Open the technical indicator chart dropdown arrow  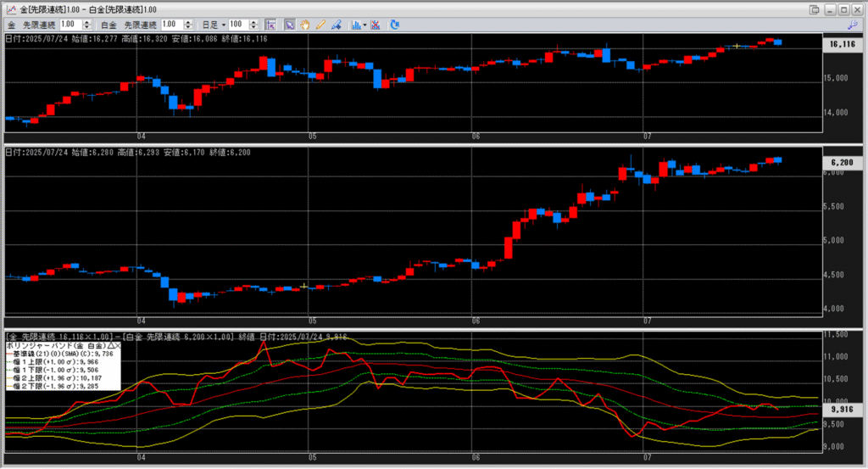coord(364,25)
